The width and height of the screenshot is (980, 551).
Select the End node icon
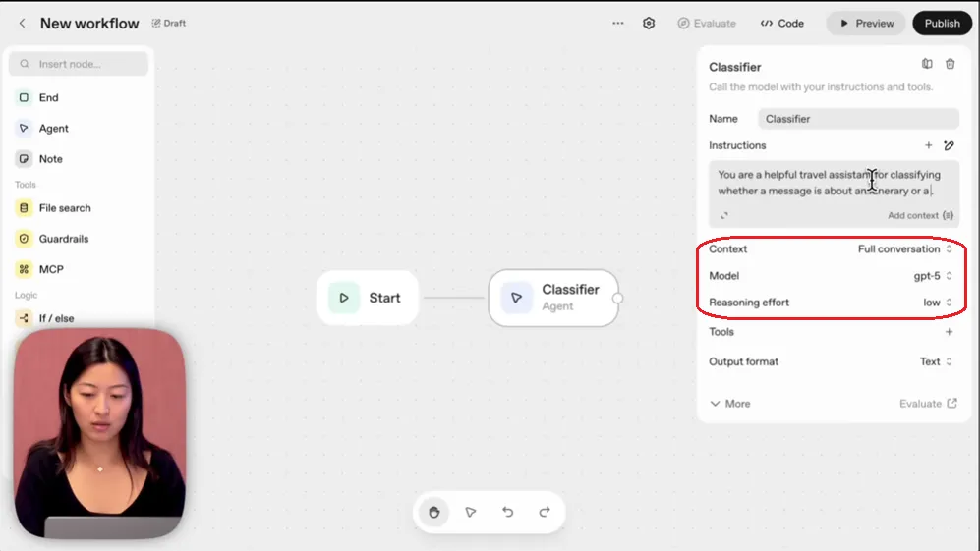(24, 97)
